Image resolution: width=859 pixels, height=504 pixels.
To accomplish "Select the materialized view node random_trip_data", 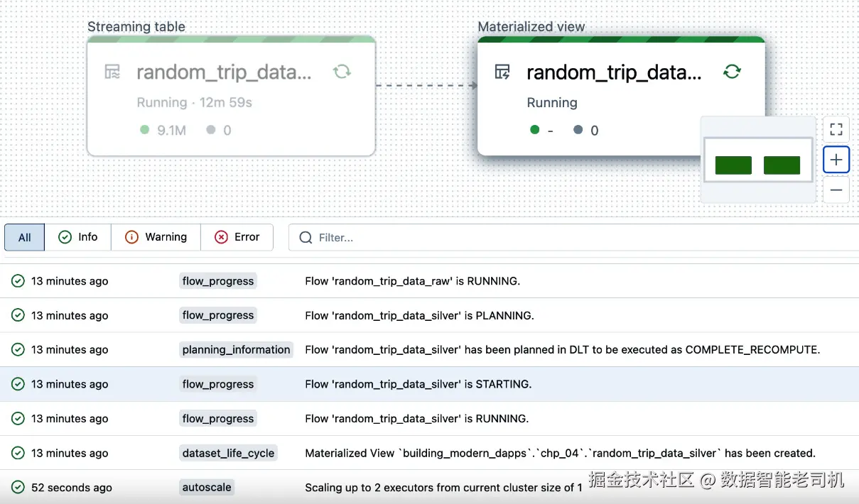I will pos(621,96).
